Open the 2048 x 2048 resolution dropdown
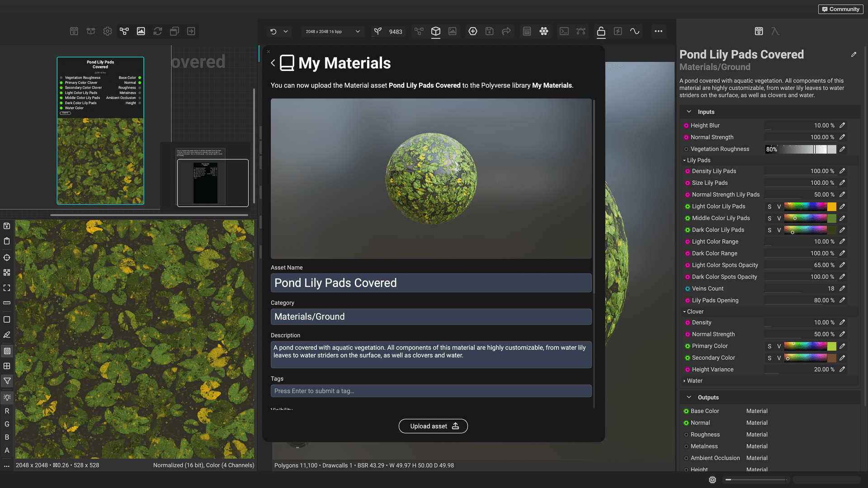Screen dimensions: 868x488 [x=332, y=31]
